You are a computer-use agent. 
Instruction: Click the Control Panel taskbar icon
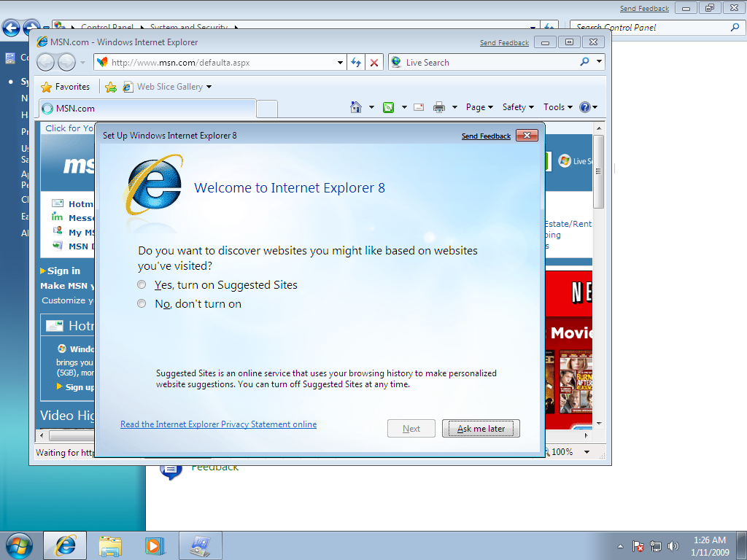(201, 545)
